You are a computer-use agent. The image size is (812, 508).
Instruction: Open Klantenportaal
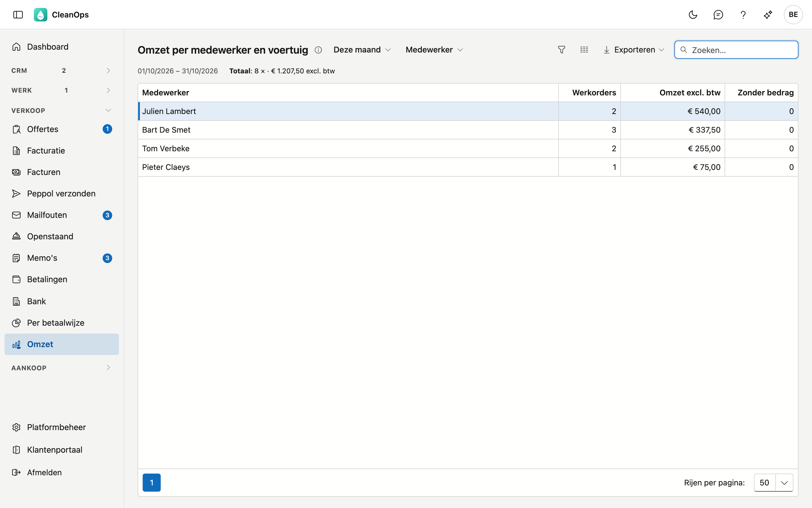point(62,450)
